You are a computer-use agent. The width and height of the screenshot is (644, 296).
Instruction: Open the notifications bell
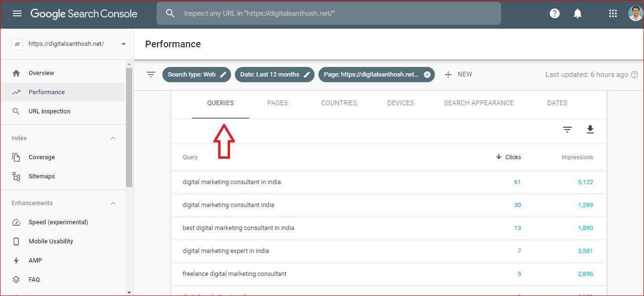pos(578,13)
